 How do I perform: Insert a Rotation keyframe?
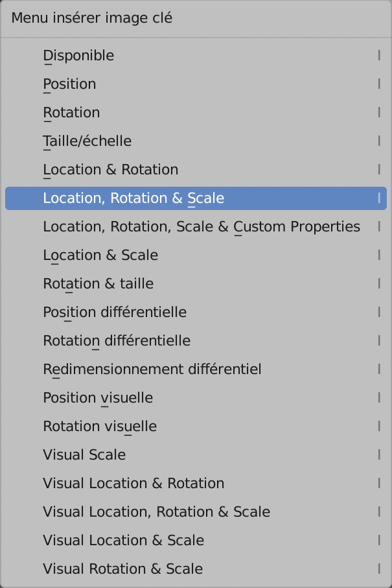[x=71, y=113]
